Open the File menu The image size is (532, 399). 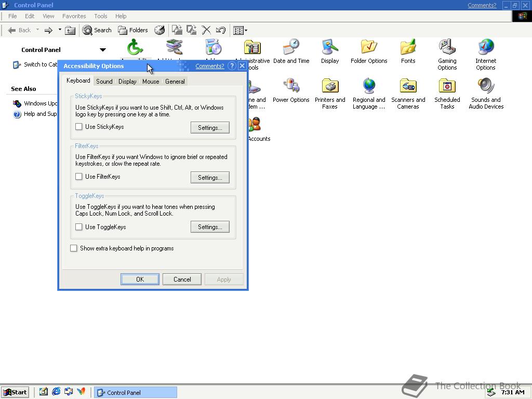click(x=12, y=16)
